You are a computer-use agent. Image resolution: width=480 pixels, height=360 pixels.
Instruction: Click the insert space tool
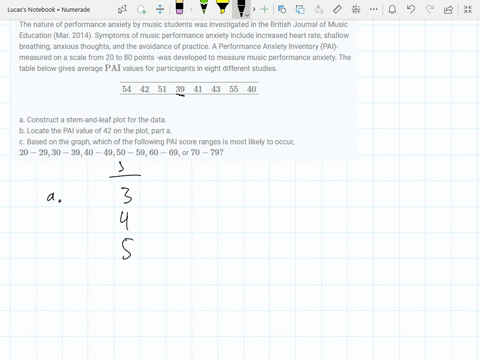(160, 9)
